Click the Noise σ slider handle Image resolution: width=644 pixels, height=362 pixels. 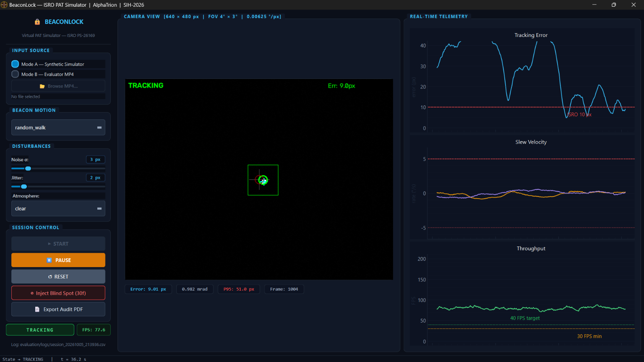tap(28, 168)
